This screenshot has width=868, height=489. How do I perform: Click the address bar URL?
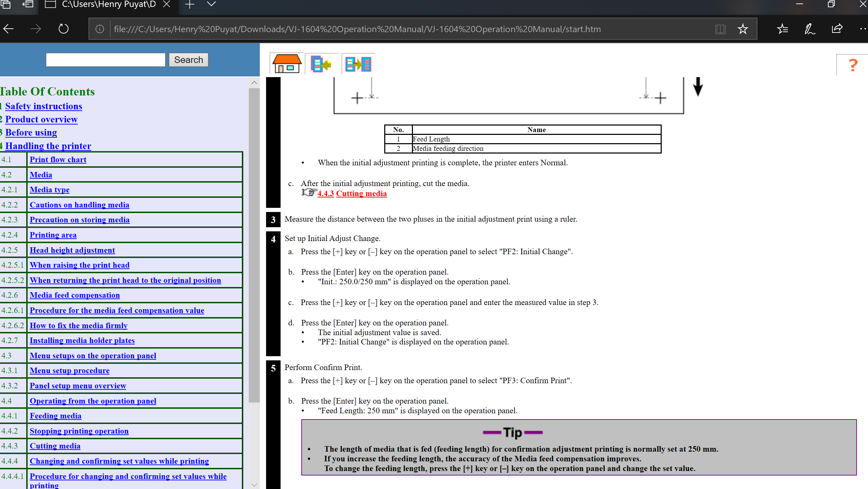pos(357,29)
